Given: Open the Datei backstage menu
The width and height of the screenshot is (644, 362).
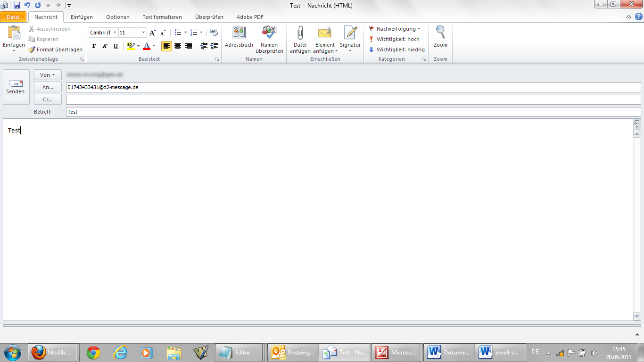Looking at the screenshot, I should pyautogui.click(x=13, y=16).
